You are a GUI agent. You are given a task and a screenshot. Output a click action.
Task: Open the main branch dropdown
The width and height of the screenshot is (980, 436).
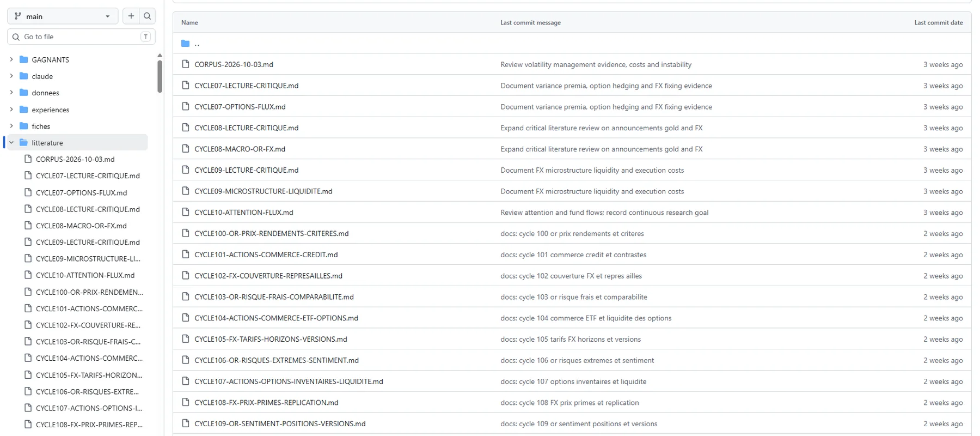(x=63, y=16)
